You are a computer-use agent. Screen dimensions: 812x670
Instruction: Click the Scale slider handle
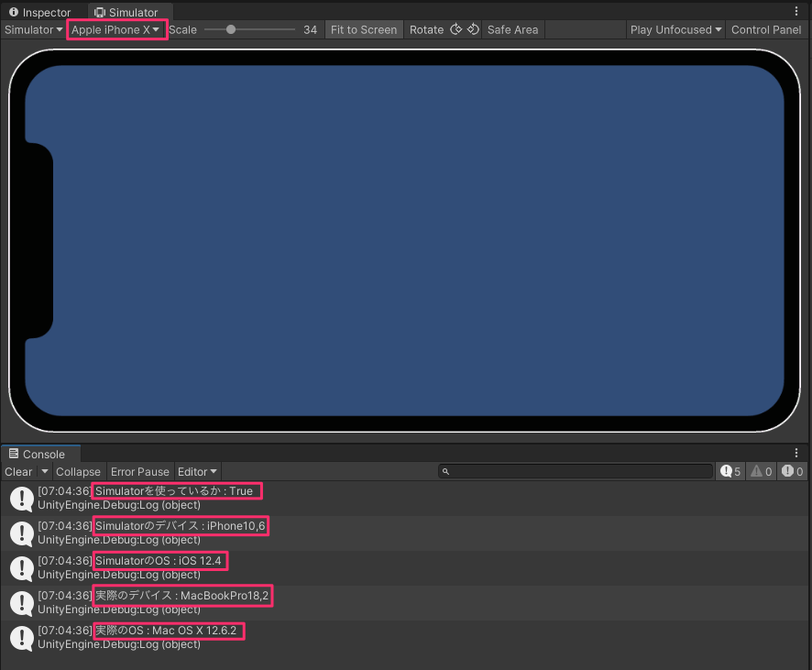point(231,29)
